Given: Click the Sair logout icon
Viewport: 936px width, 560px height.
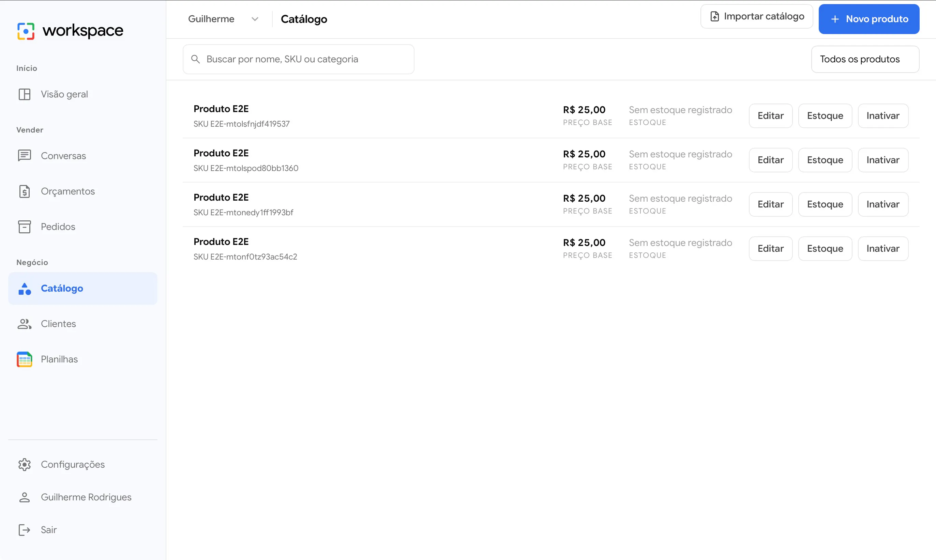Looking at the screenshot, I should 25,530.
